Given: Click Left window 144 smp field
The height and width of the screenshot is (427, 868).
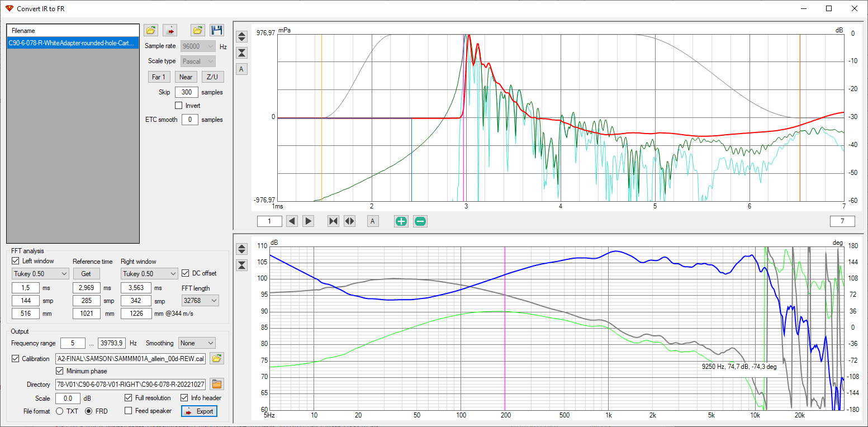Looking at the screenshot, I should click(26, 301).
